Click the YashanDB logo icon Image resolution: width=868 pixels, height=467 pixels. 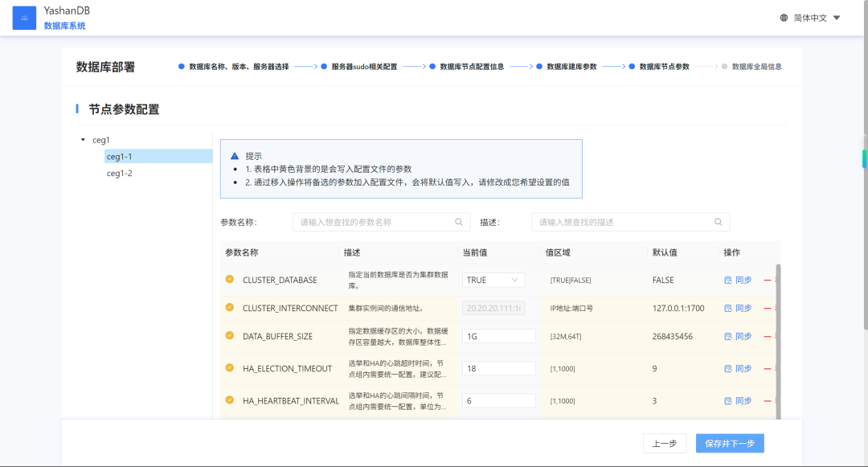pos(24,18)
